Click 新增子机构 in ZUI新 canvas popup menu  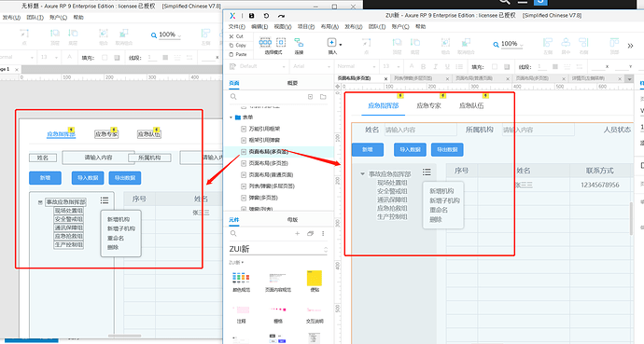(445, 200)
